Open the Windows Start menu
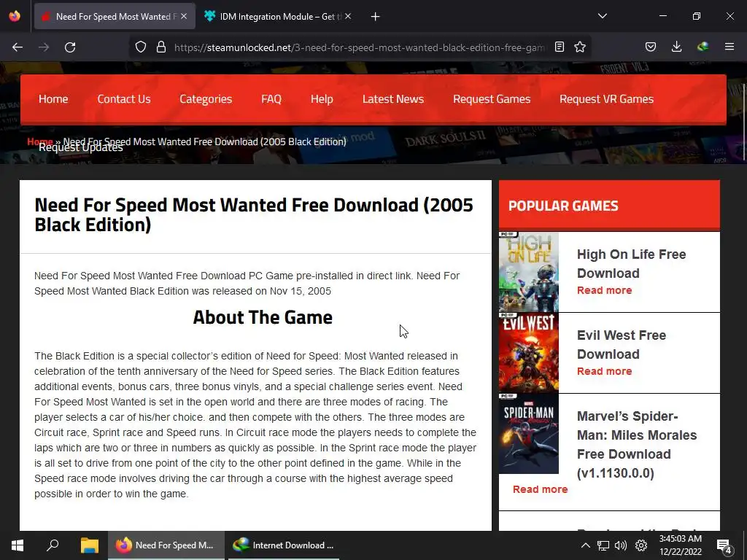This screenshot has width=747, height=560. click(x=18, y=545)
